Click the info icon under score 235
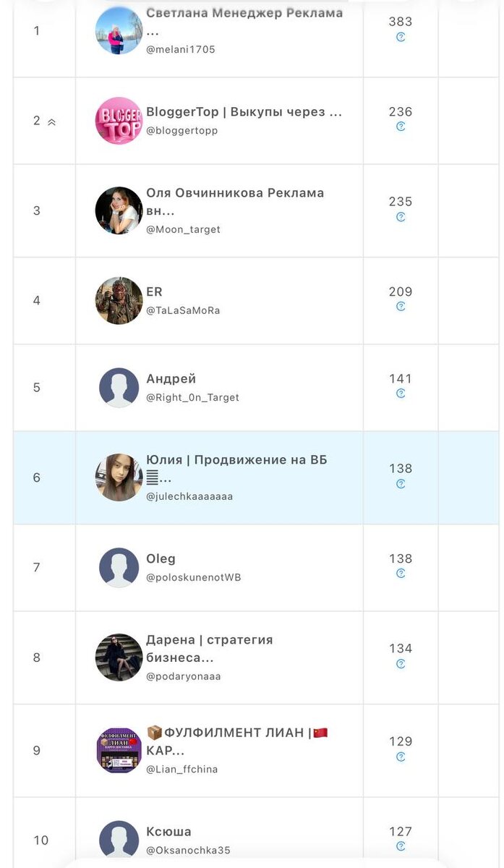This screenshot has width=504, height=868. click(401, 217)
